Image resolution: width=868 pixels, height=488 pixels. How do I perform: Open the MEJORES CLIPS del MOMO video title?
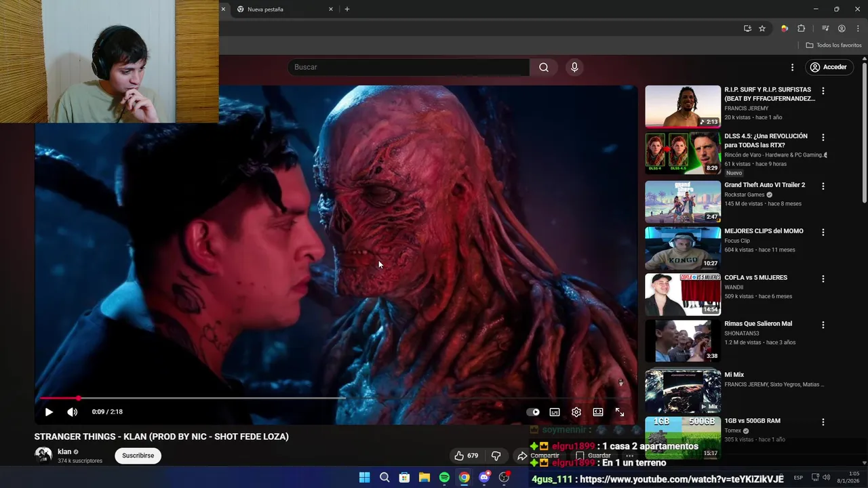tap(764, 231)
